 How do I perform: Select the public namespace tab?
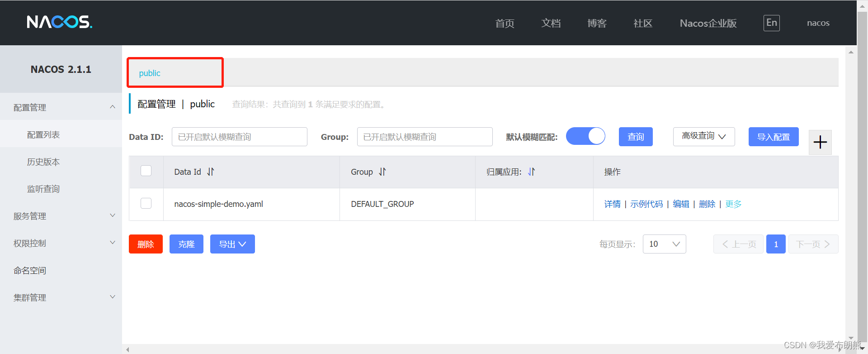pos(150,73)
